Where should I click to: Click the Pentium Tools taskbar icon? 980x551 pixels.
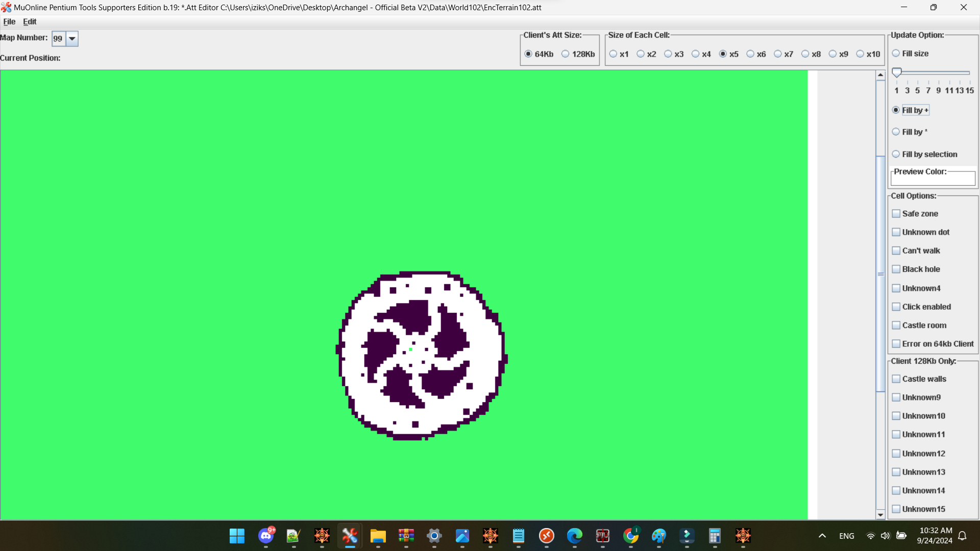350,536
